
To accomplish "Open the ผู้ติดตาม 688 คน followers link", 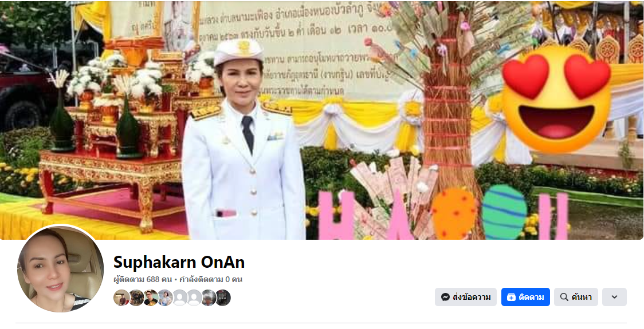I will pyautogui.click(x=143, y=280).
